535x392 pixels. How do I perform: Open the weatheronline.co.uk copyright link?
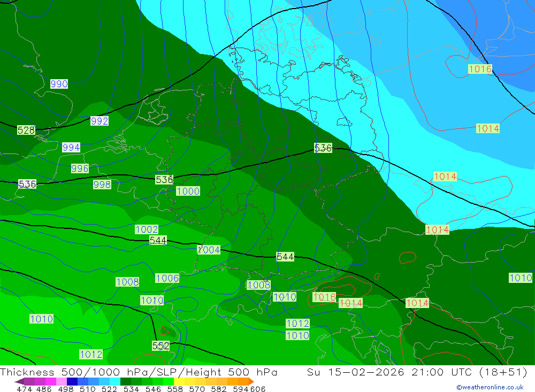[490, 387]
